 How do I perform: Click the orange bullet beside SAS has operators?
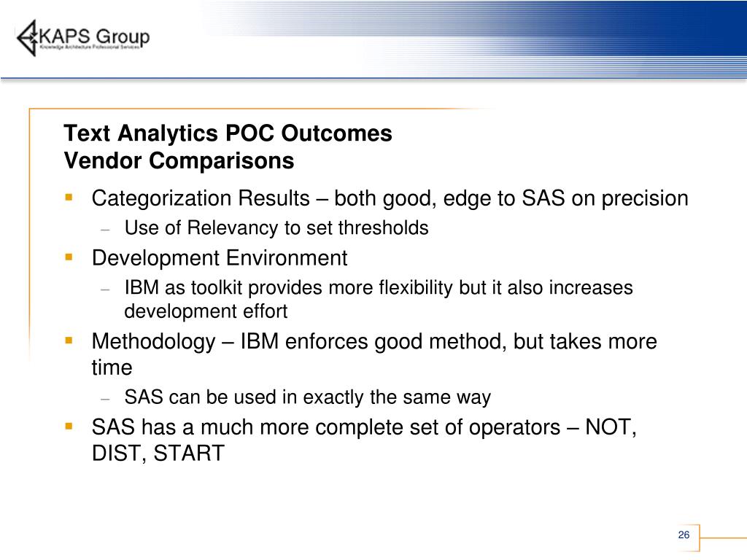point(69,426)
